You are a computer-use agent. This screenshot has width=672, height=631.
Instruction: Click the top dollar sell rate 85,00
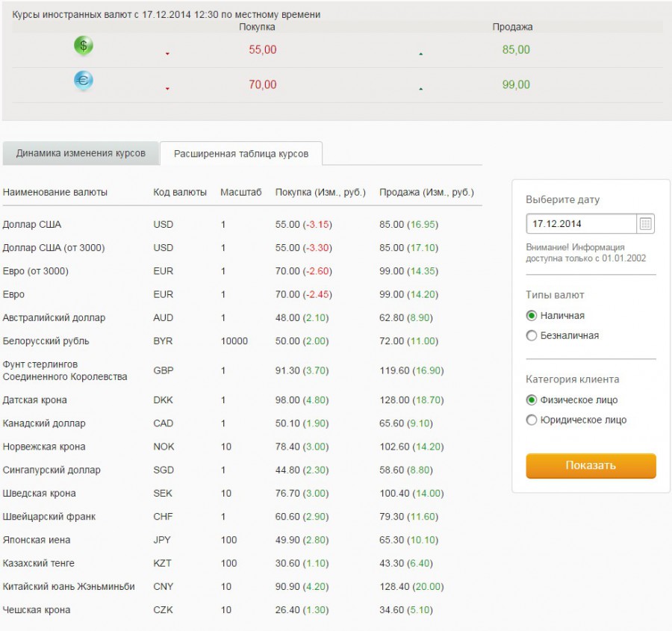click(x=516, y=50)
